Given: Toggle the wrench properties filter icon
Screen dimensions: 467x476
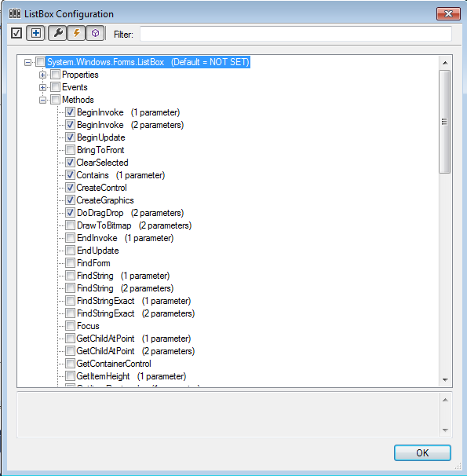Looking at the screenshot, I should click(x=57, y=33).
